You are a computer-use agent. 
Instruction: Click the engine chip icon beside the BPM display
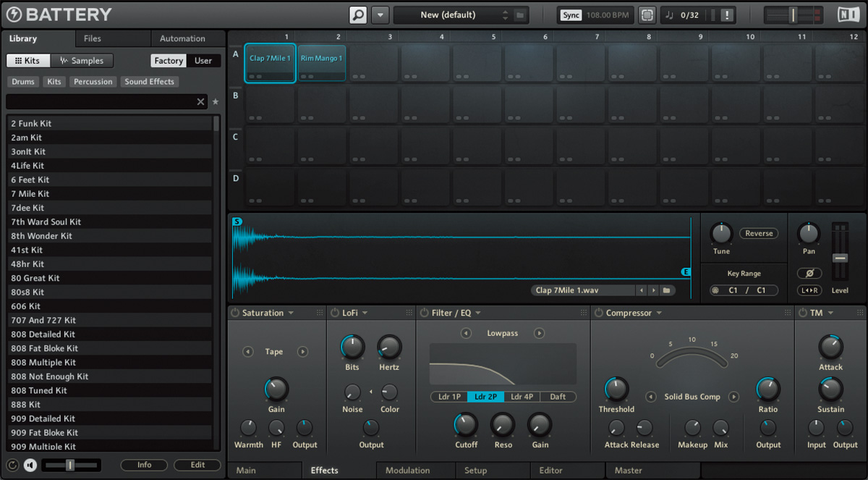click(x=647, y=15)
